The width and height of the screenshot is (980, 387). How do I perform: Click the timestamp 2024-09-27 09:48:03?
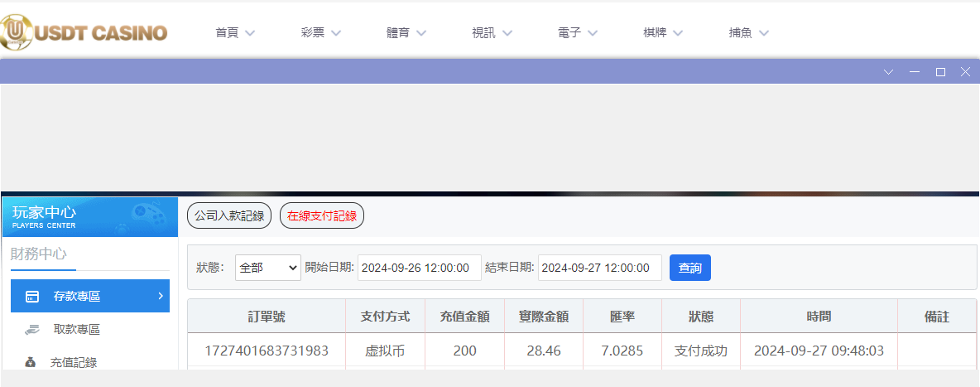(x=819, y=351)
